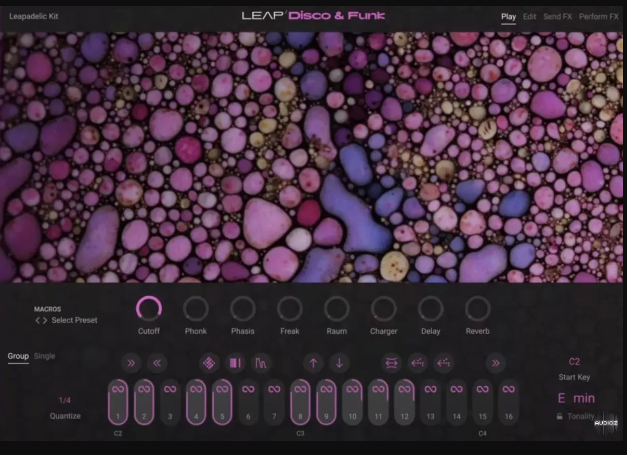627x455 pixels.
Task: Switch to the Play tab
Action: point(508,17)
